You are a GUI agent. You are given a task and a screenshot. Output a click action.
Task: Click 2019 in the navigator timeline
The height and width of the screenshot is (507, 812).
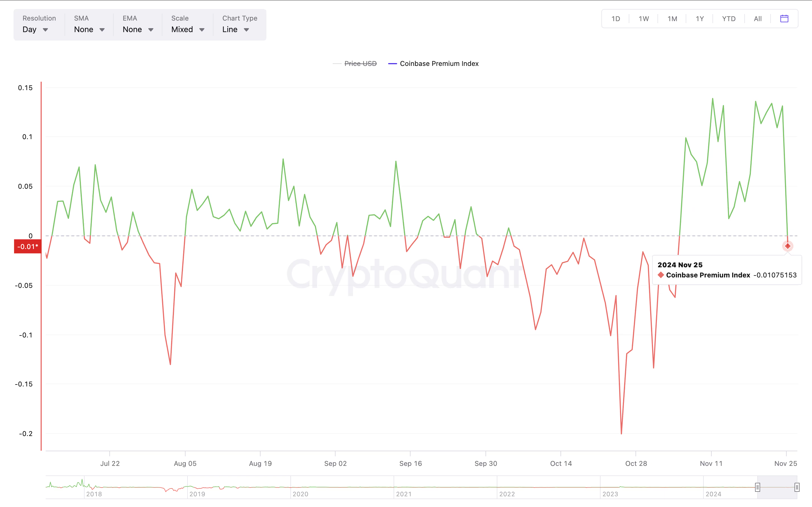coord(197,493)
